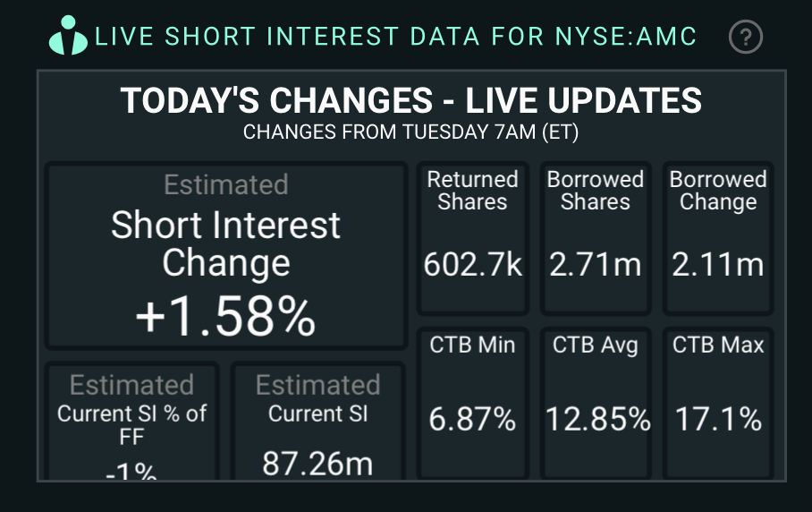Select the 87.26m current SI value
The image size is (812, 512).
[x=317, y=463]
